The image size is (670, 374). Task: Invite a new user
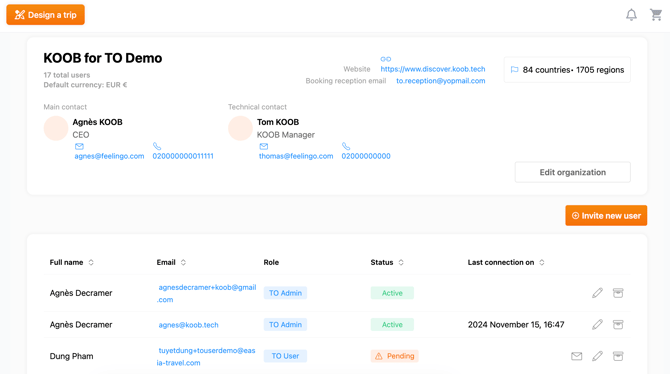[606, 216]
